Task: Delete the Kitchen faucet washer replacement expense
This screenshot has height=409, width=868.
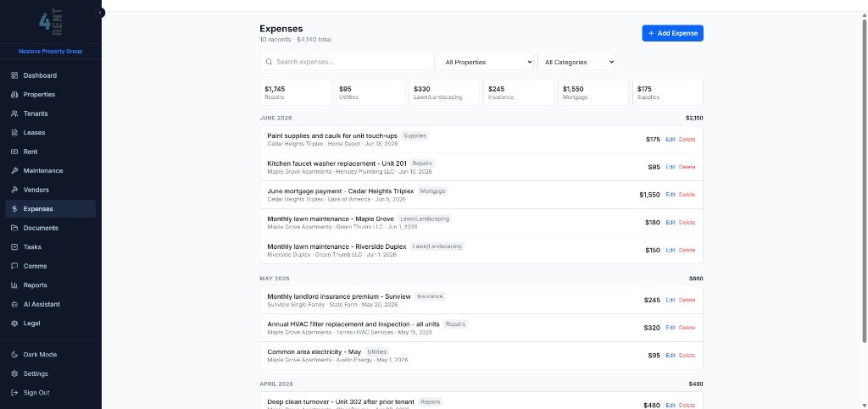Action: pyautogui.click(x=687, y=167)
